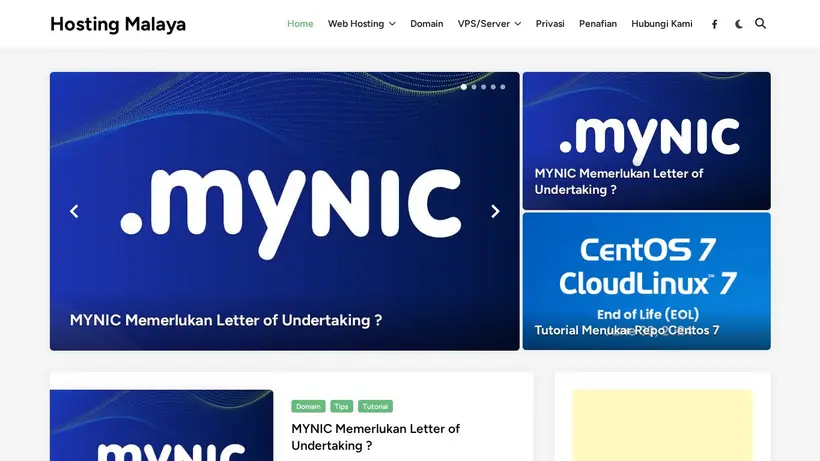Click the green Tutorial tag
Screen dimensions: 820x461
click(x=375, y=406)
